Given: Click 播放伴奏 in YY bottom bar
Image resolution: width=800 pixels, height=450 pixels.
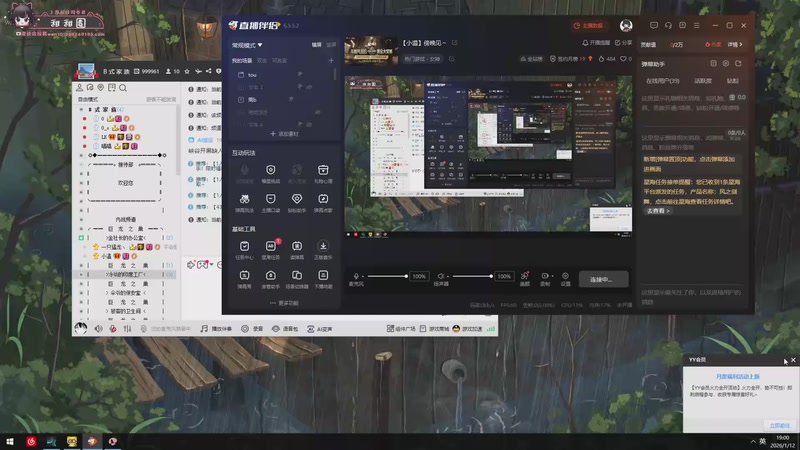Looking at the screenshot, I should point(216,329).
